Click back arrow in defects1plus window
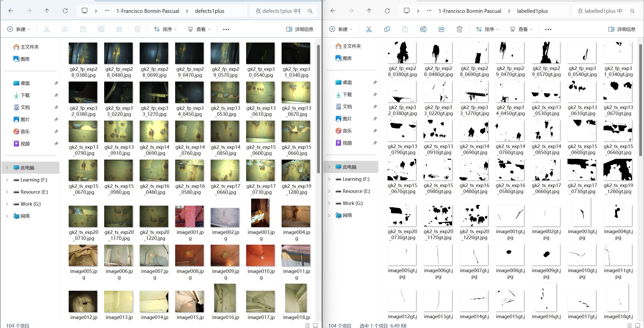This screenshot has width=644, height=328. (x=11, y=11)
